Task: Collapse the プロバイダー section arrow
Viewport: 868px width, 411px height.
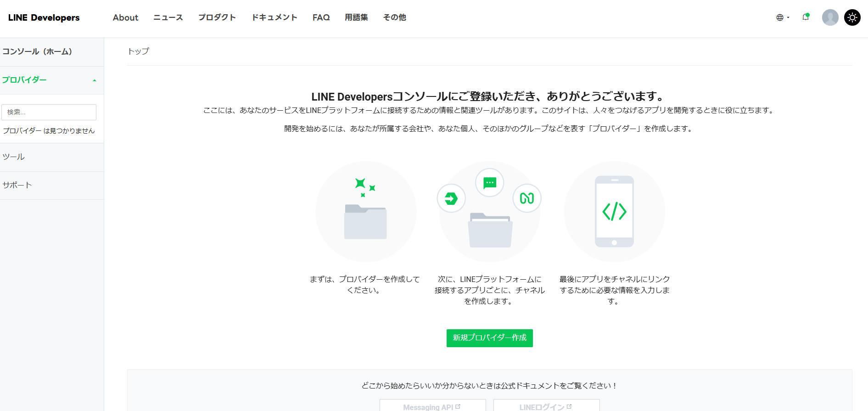Action: pyautogui.click(x=95, y=80)
